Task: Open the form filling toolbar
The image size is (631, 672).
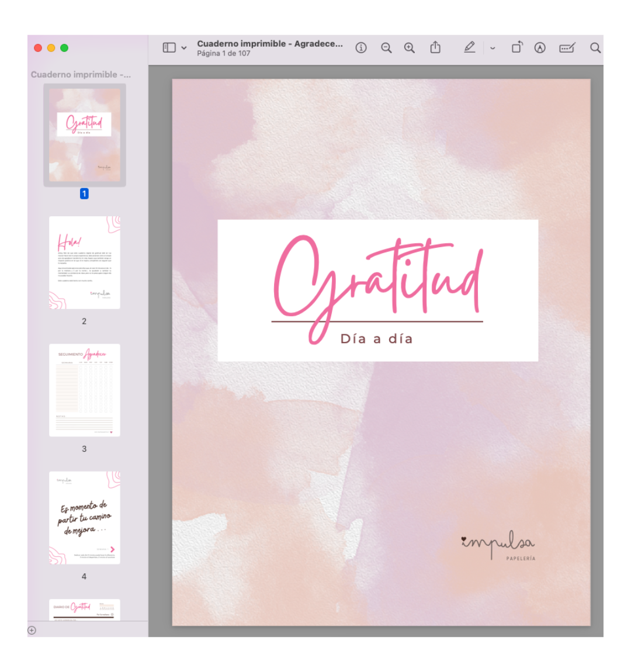Action: tap(567, 48)
